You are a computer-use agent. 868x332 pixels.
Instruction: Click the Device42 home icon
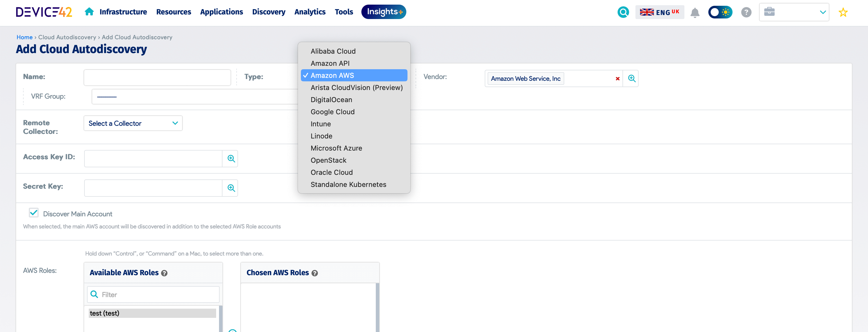click(89, 11)
